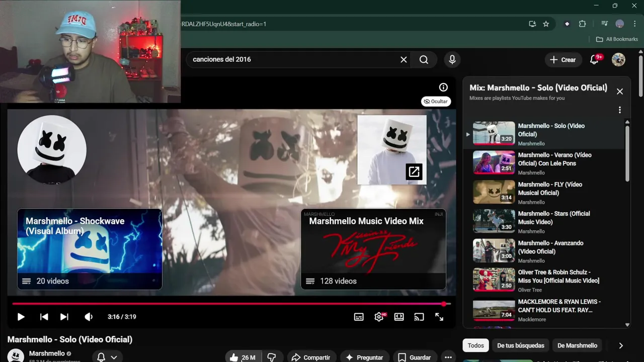
Task: Dislike the video
Action: click(x=272, y=357)
